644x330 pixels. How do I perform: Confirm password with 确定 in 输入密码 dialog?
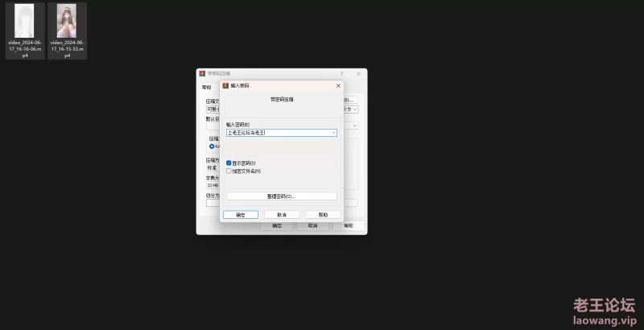click(240, 215)
